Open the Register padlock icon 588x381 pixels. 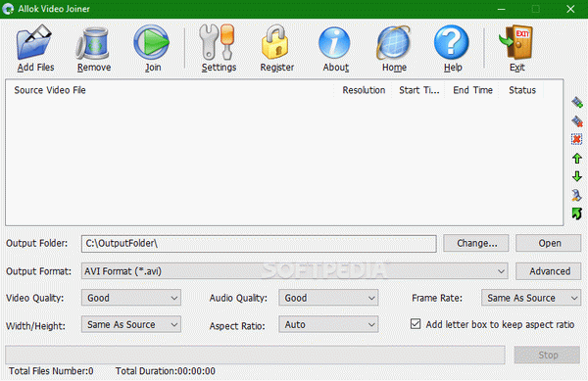pyautogui.click(x=275, y=42)
